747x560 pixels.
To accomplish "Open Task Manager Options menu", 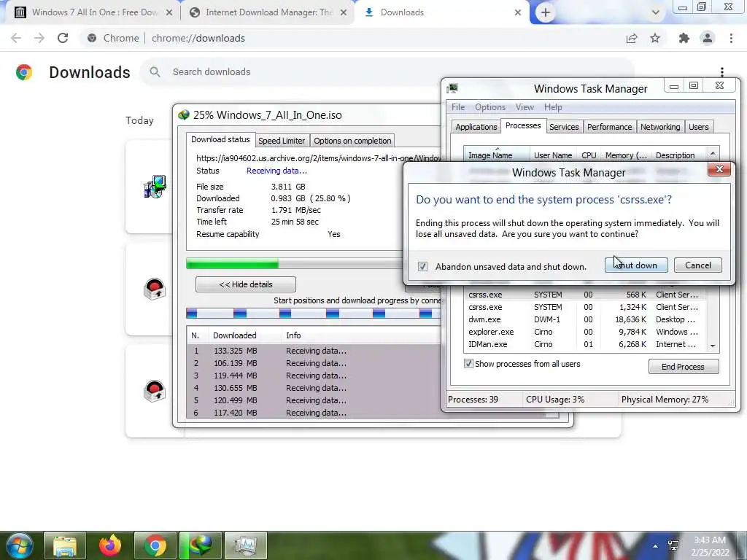I will (489, 107).
